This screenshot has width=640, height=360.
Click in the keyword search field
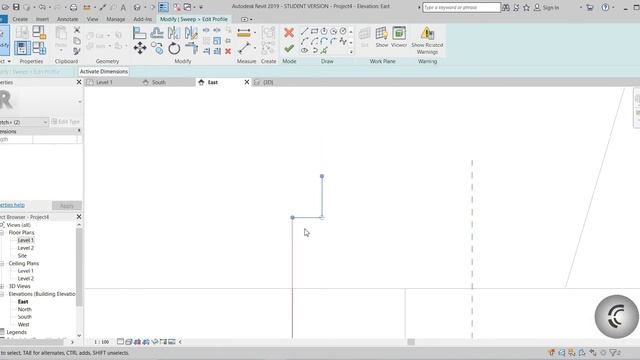[461, 7]
